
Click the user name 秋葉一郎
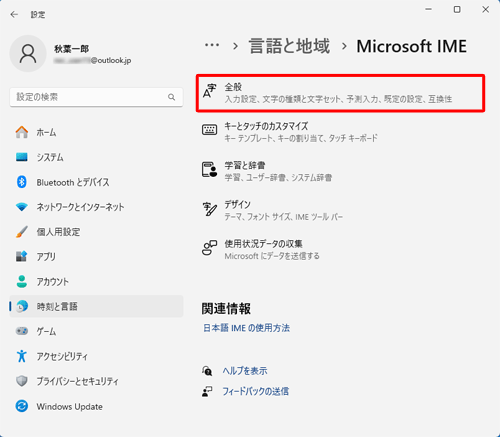(x=71, y=49)
